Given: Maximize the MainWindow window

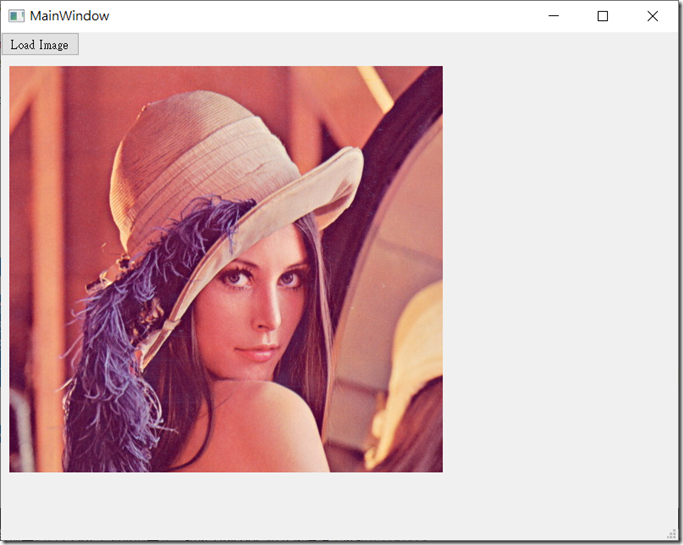Looking at the screenshot, I should pyautogui.click(x=602, y=16).
